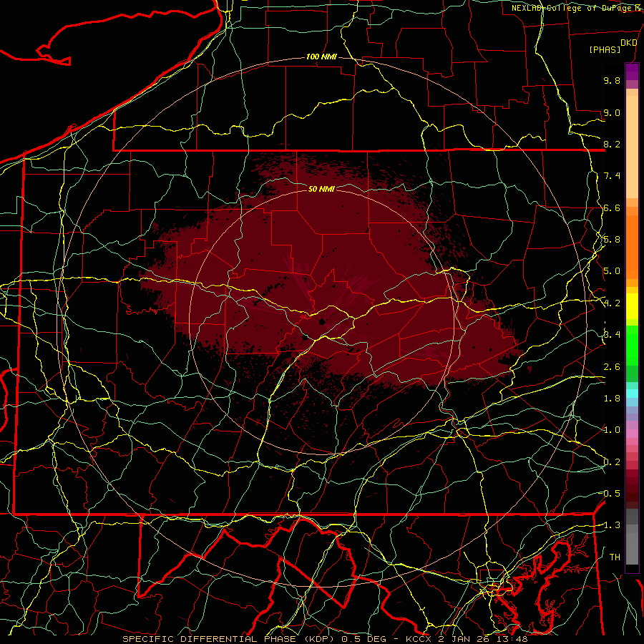Viewport: 644px width, 644px height.
Task: Click the [PHAS] legend heading
Action: point(605,49)
